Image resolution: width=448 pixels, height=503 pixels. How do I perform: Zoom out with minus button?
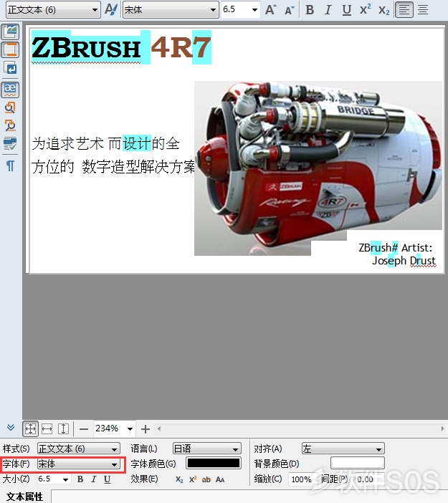(84, 429)
